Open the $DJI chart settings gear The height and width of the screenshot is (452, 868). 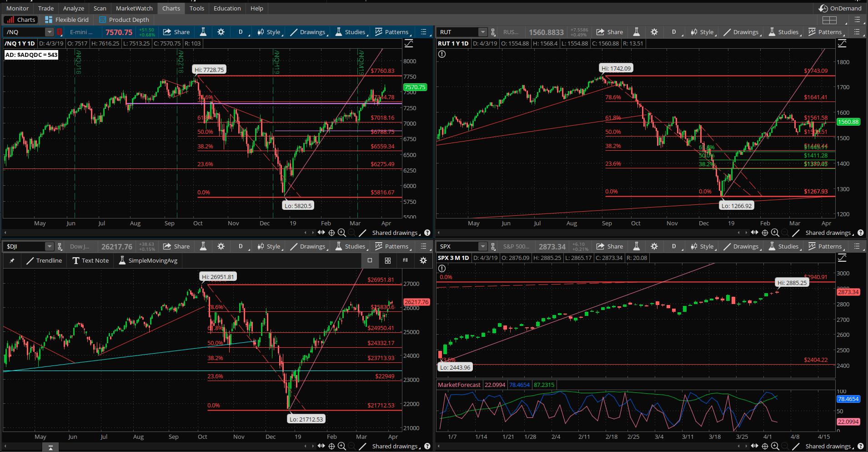click(x=221, y=246)
